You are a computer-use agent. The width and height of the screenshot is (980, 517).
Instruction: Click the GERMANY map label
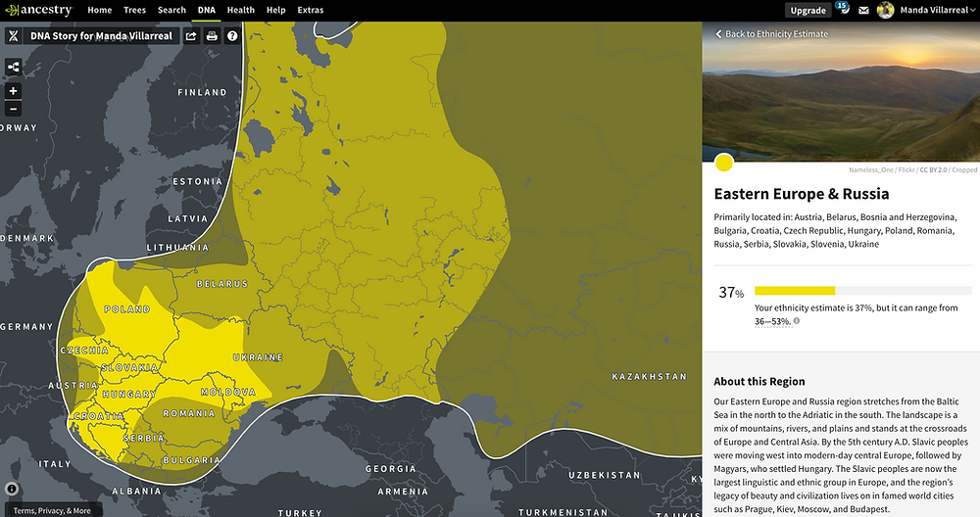(x=26, y=327)
